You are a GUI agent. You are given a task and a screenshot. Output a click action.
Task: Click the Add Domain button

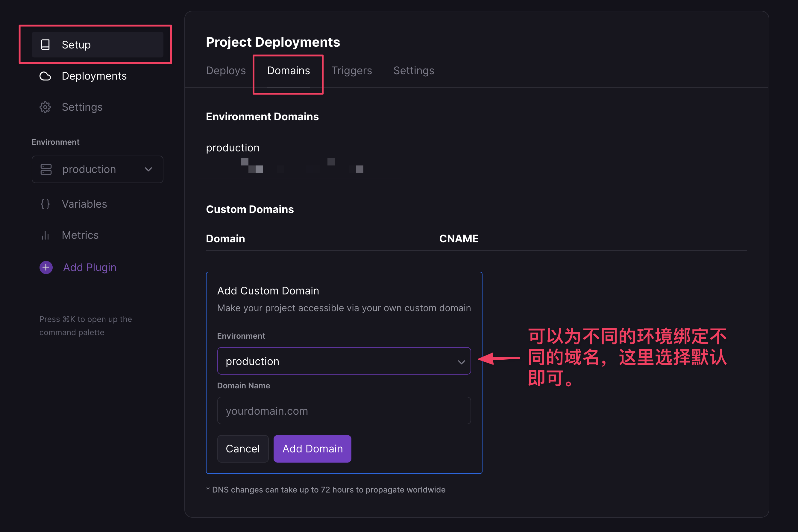[312, 449]
